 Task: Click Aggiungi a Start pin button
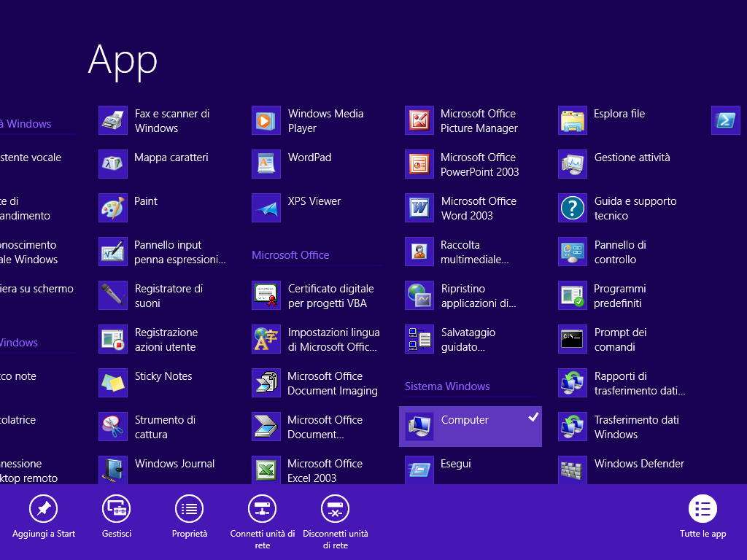(43, 517)
